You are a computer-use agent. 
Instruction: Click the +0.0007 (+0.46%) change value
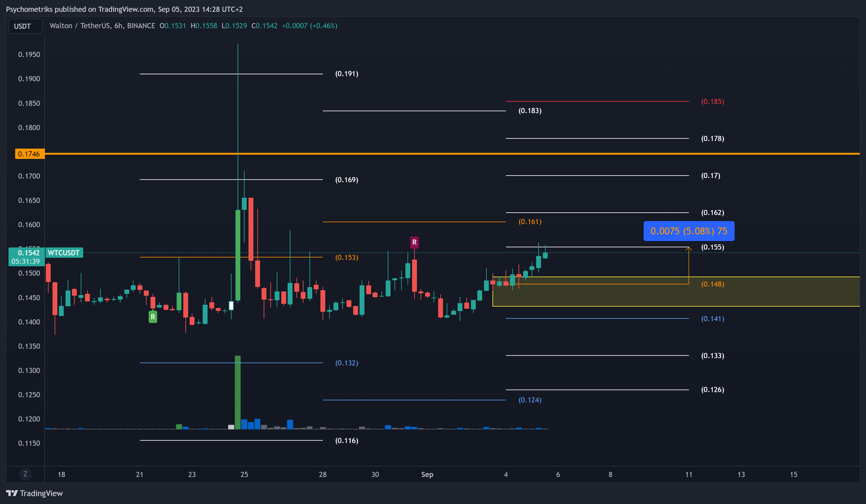coord(309,26)
